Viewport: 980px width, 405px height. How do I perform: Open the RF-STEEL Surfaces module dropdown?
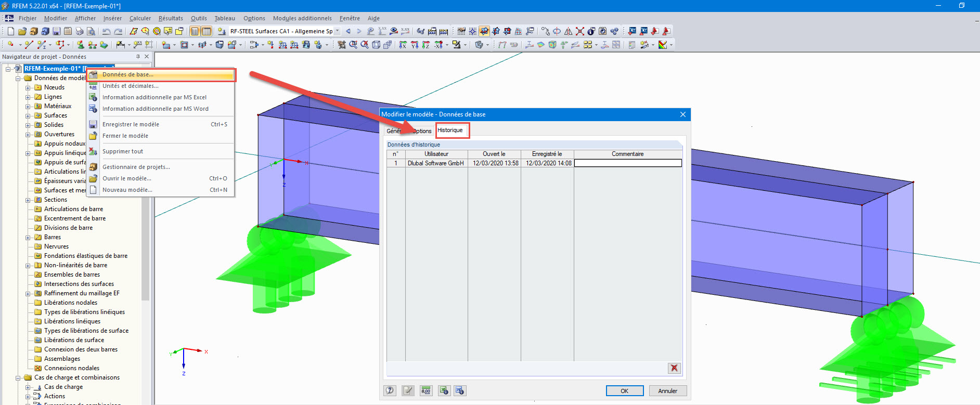(x=338, y=31)
